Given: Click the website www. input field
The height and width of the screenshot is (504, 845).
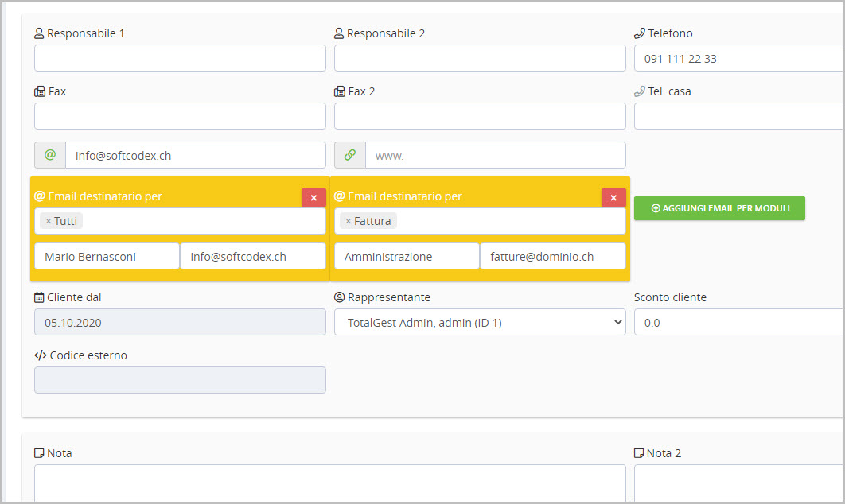Looking at the screenshot, I should 495,155.
